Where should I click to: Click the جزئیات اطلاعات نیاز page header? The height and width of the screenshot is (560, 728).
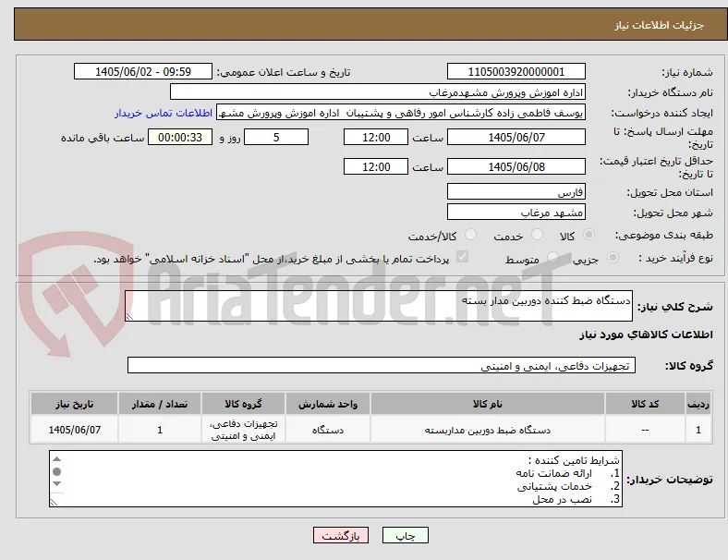pyautogui.click(x=660, y=25)
